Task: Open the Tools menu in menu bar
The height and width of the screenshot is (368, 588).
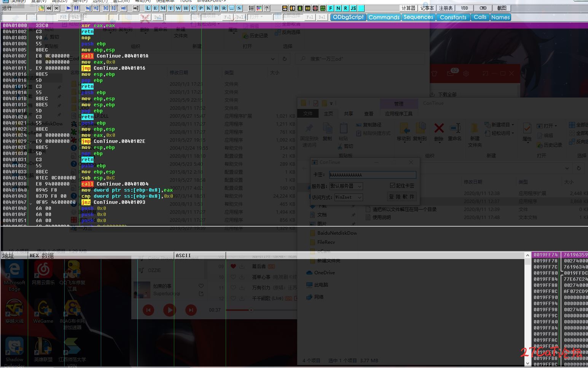Action: [x=186, y=1]
